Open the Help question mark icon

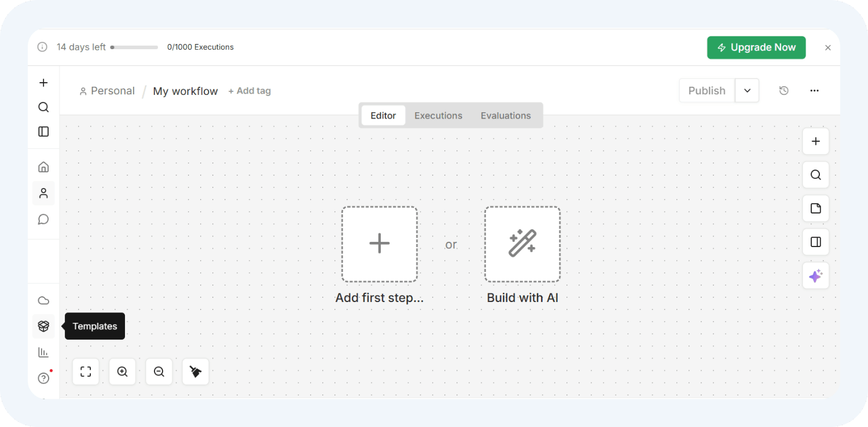[43, 378]
